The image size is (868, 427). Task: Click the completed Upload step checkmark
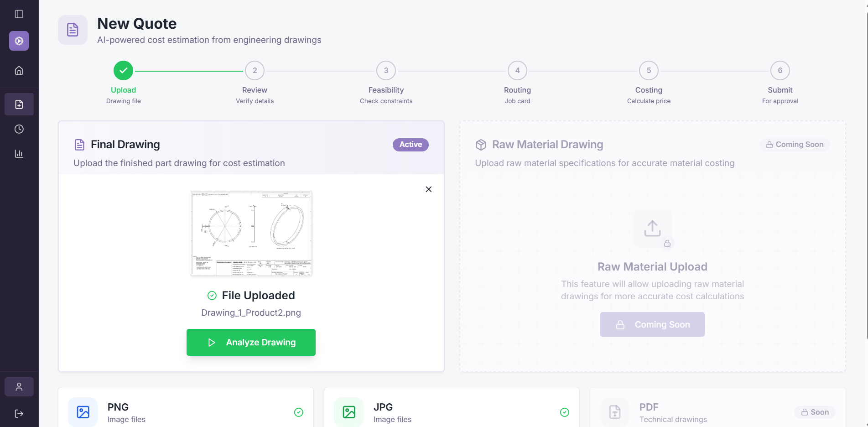click(x=123, y=71)
